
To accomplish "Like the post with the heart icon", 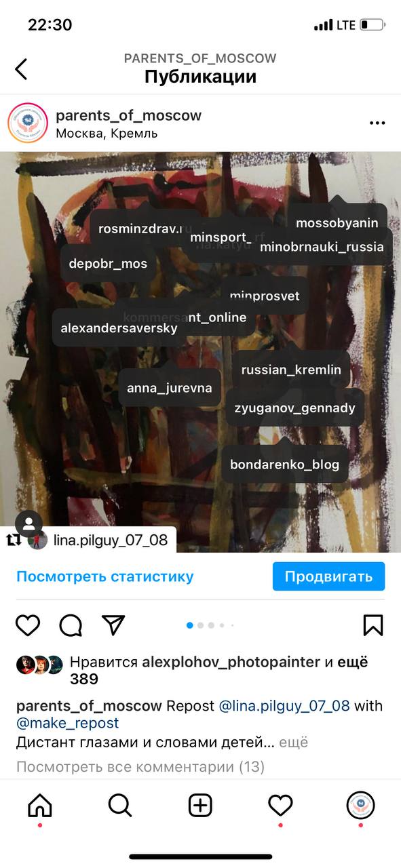I will [x=28, y=625].
